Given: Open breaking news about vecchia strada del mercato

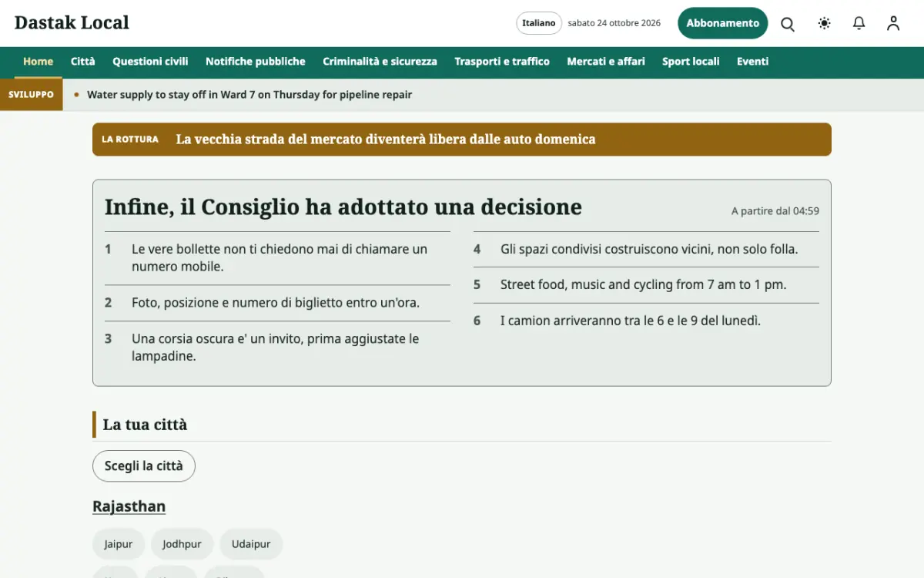Looking at the screenshot, I should coord(386,139).
